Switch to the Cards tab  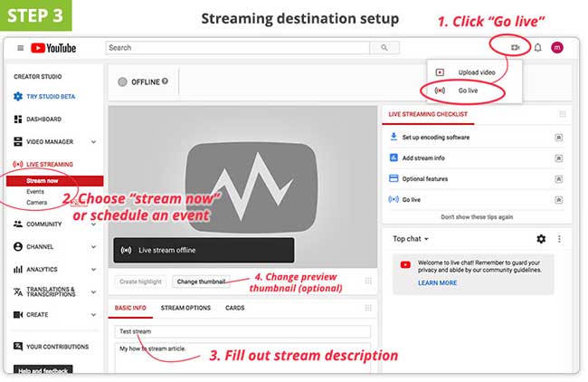point(235,308)
